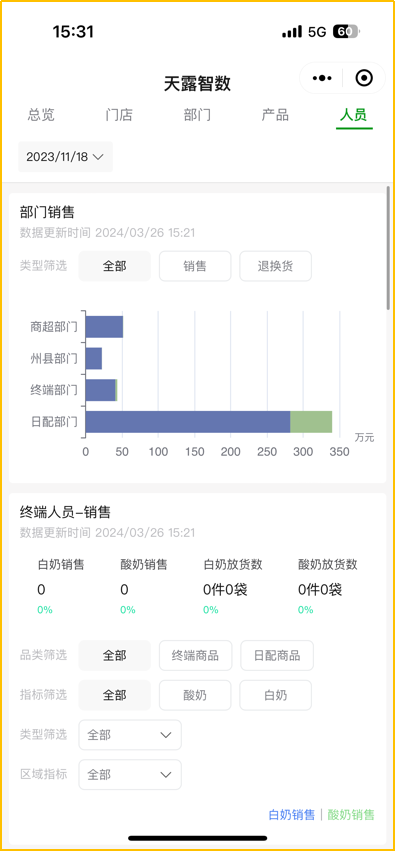Open the 2023/11/18 date dropdown
The height and width of the screenshot is (852, 396).
pyautogui.click(x=65, y=157)
